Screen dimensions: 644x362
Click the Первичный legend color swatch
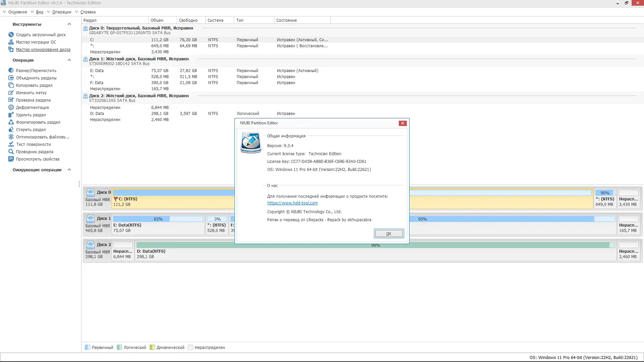[x=88, y=347]
